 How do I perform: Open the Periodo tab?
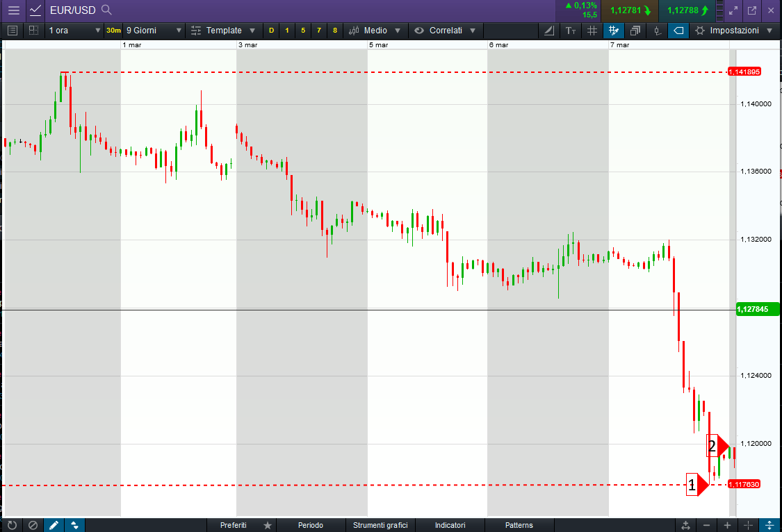pyautogui.click(x=310, y=525)
